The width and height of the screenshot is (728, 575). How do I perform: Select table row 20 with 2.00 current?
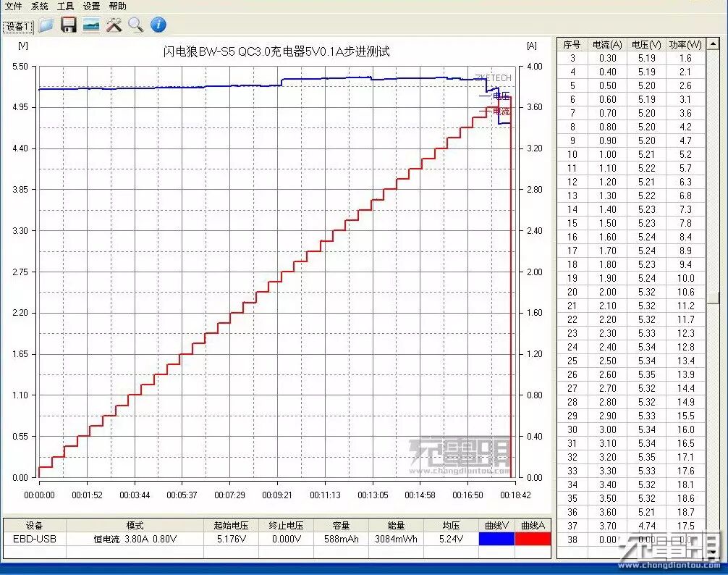(631, 292)
